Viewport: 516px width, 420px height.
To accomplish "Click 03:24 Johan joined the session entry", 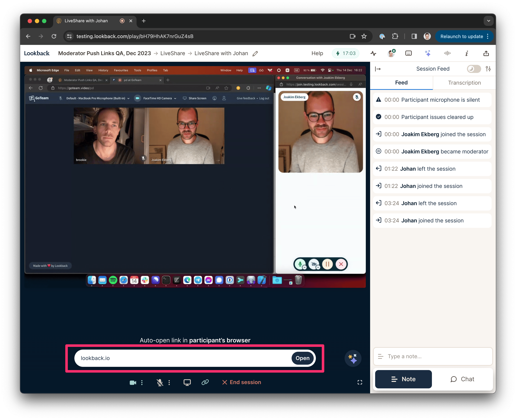I will [x=432, y=220].
